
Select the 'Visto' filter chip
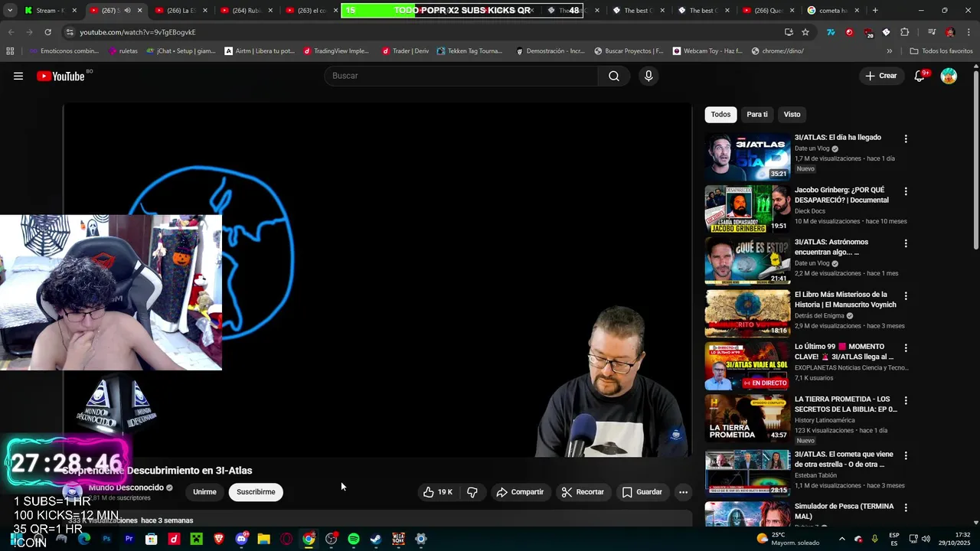click(792, 115)
